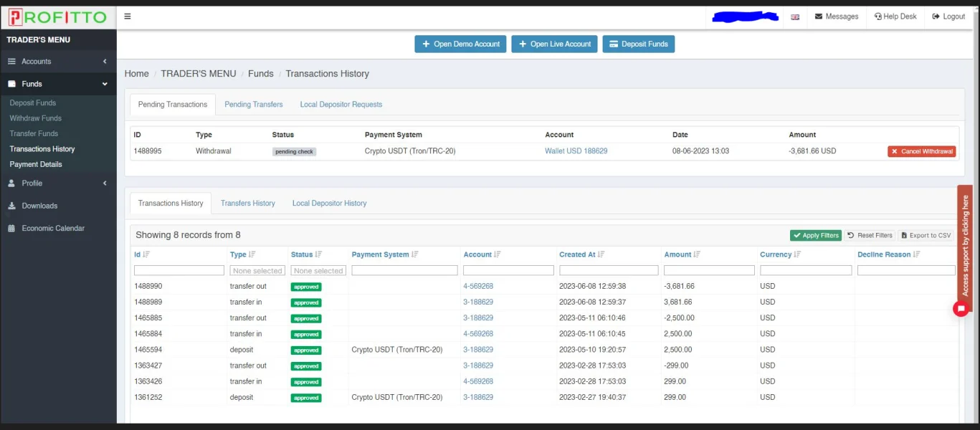This screenshot has width=980, height=430.
Task: Click the Payment System filter input field
Action: point(404,271)
